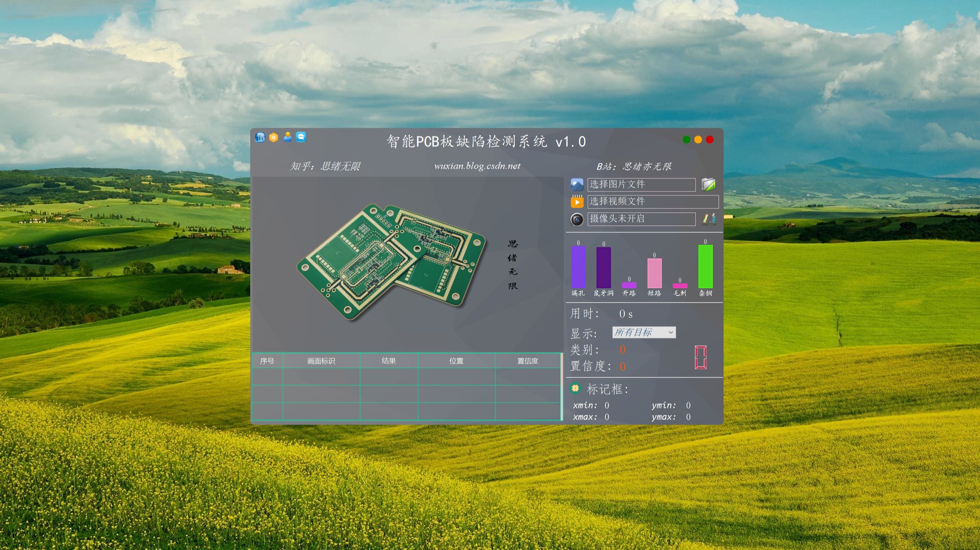Click the picture file icon
This screenshot has height=550, width=980.
click(x=577, y=184)
